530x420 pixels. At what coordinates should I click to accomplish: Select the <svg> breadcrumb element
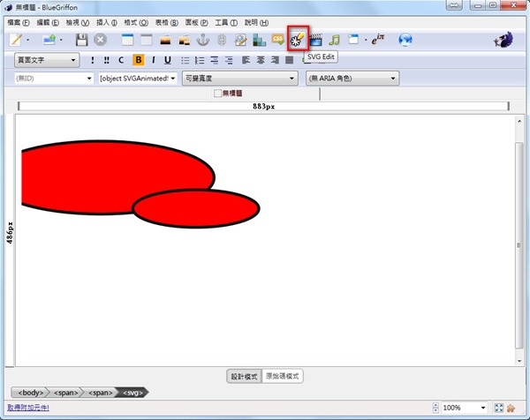132,393
